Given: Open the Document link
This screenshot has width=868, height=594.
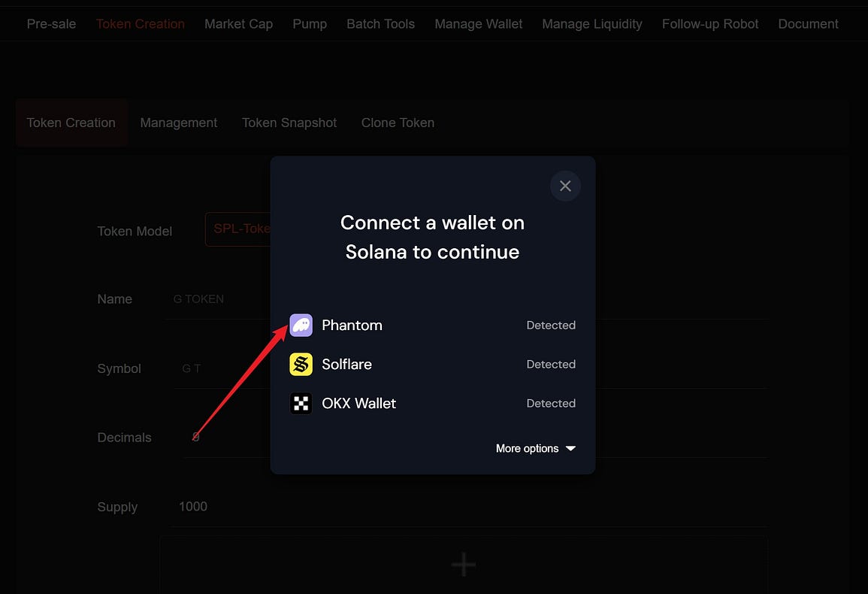Looking at the screenshot, I should click(808, 24).
